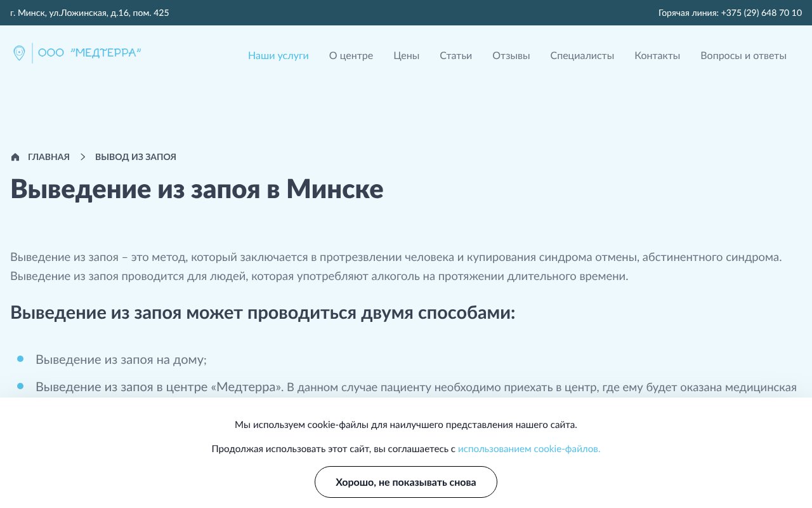Click the 'ВЫВОД ИЗ ЗАПОЯ' breadcrumb item

pos(136,156)
